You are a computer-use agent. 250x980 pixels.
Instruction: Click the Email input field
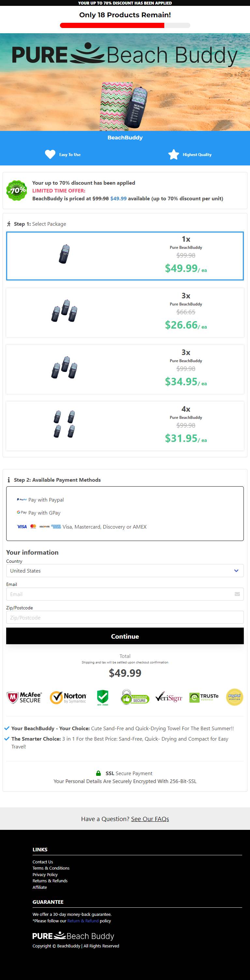click(x=125, y=594)
